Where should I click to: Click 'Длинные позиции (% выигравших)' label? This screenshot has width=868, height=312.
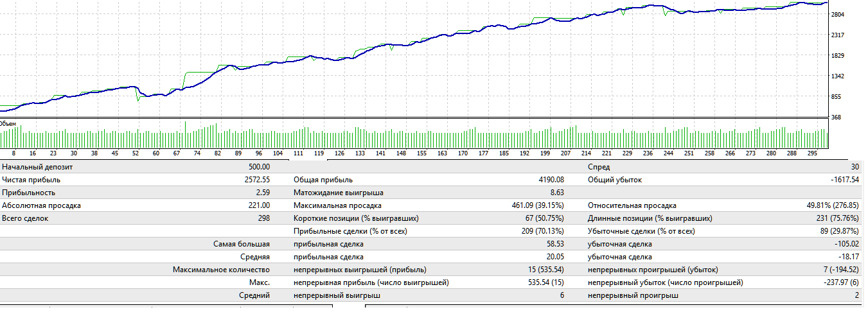pyautogui.click(x=650, y=218)
